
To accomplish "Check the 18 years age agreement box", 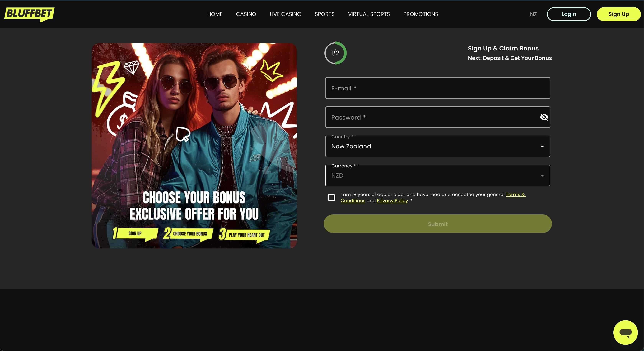I will point(331,198).
